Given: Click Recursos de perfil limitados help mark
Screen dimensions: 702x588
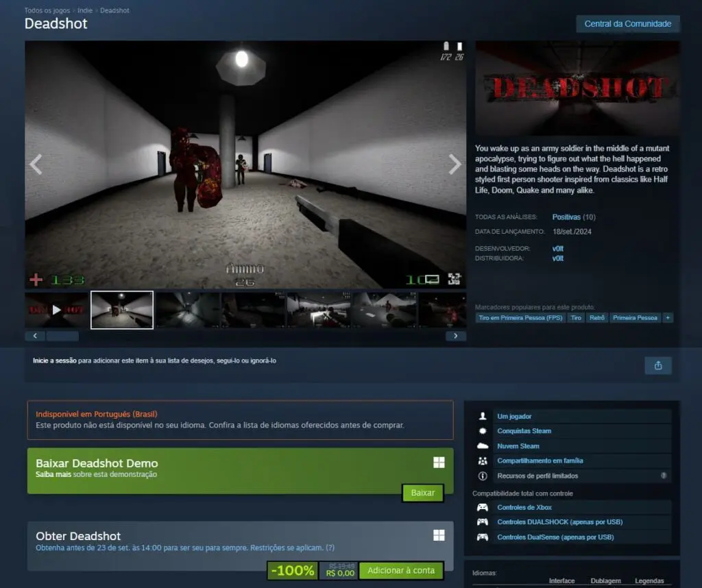Looking at the screenshot, I should click(x=664, y=476).
